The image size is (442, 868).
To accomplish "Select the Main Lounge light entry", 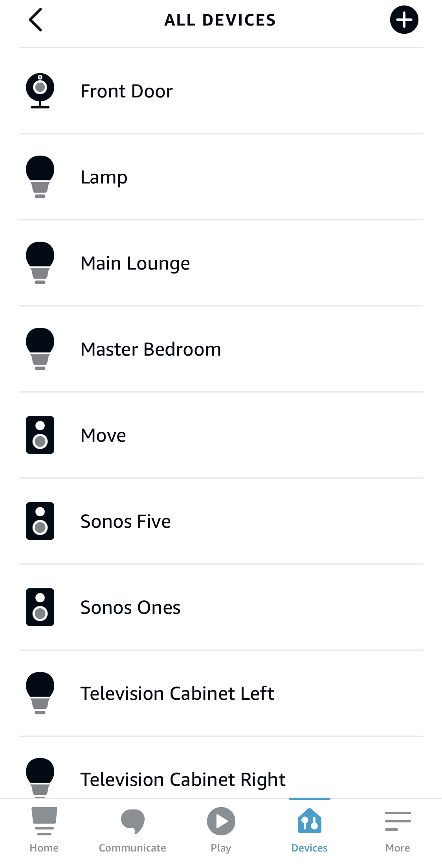I will [135, 263].
